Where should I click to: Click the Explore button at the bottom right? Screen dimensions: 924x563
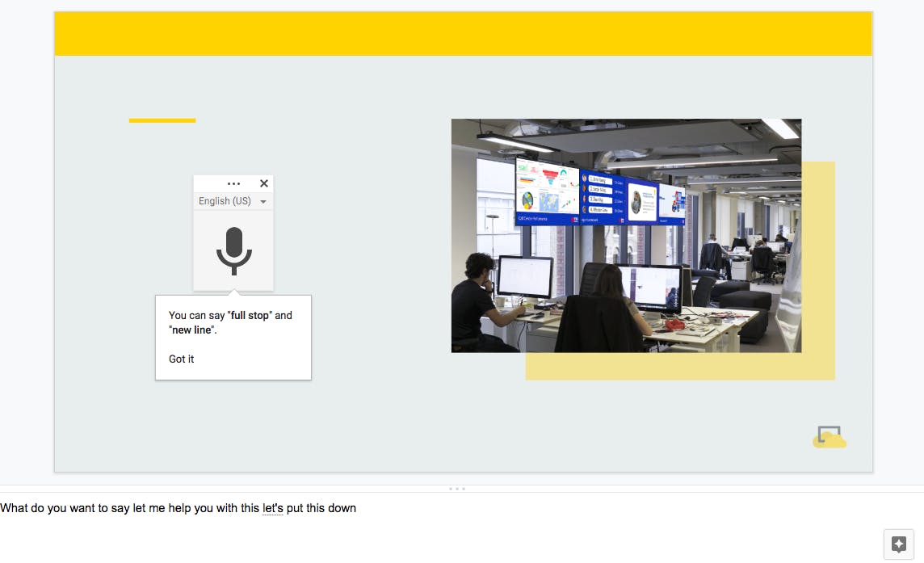[x=899, y=544]
